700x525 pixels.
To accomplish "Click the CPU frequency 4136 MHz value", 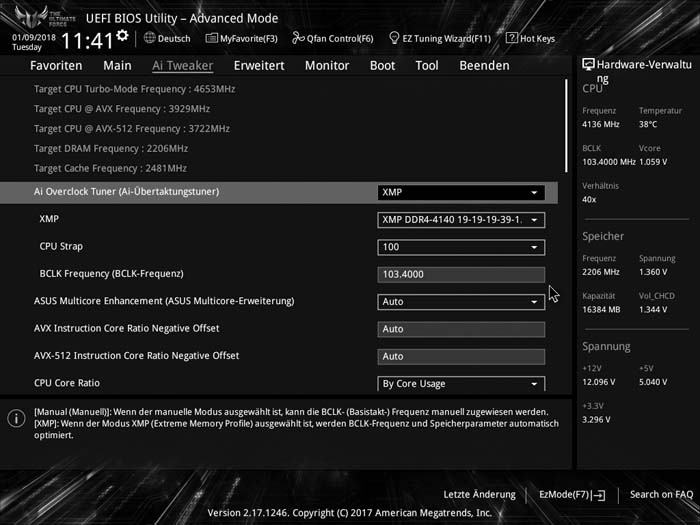I will click(x=600, y=125).
